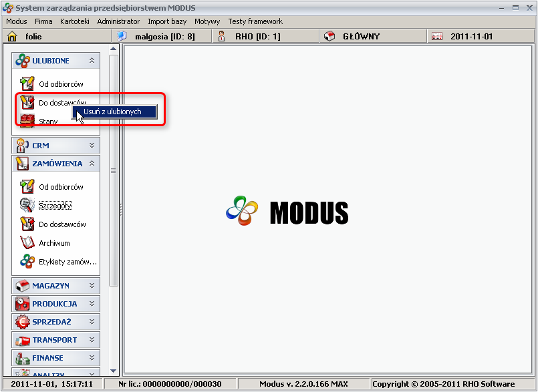This screenshot has height=392, width=538.
Task: Click the PRODUKCJA section icon
Action: [23, 304]
